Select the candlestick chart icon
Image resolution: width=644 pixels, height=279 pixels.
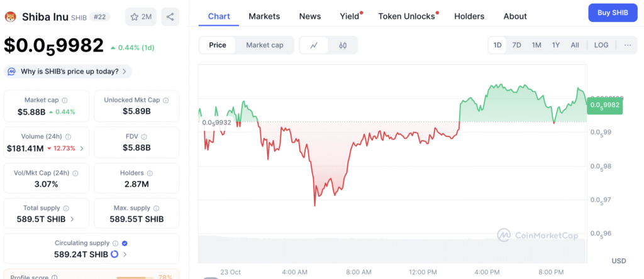(343, 45)
